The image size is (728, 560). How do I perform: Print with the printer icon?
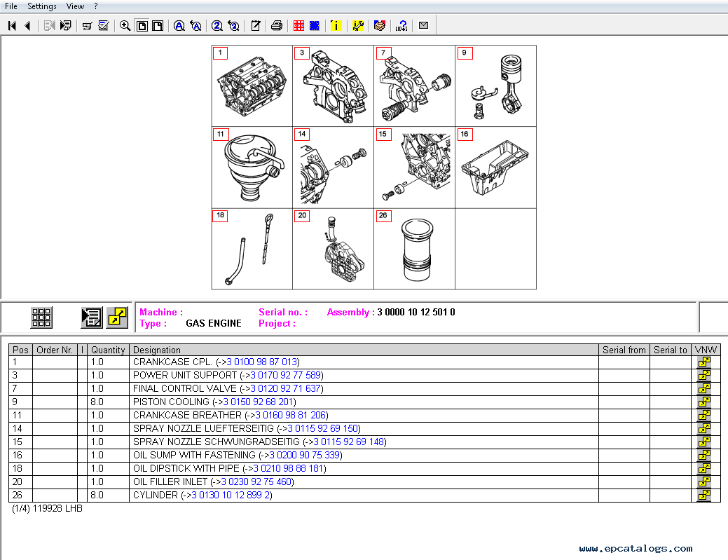[x=277, y=26]
